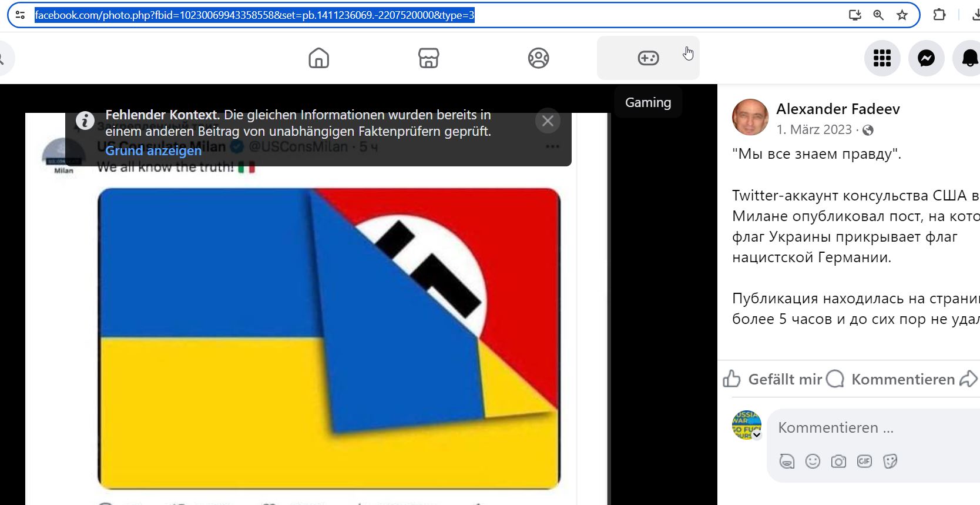
Task: Open the emoji picker in comment box
Action: [813, 461]
